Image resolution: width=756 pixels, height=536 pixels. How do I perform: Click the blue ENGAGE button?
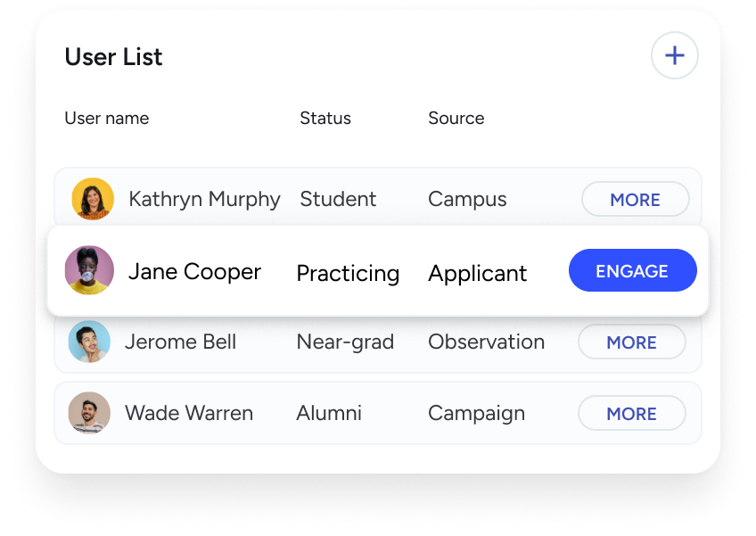click(x=633, y=270)
